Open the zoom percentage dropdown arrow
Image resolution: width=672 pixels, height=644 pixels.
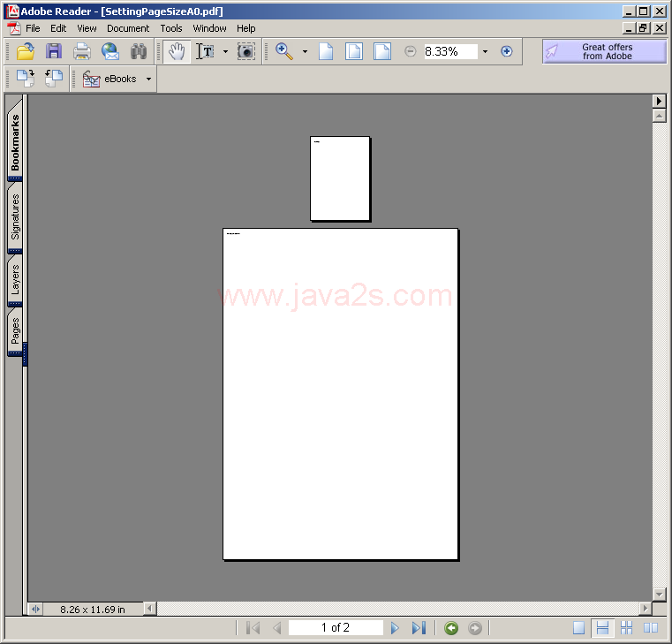pyautogui.click(x=485, y=52)
